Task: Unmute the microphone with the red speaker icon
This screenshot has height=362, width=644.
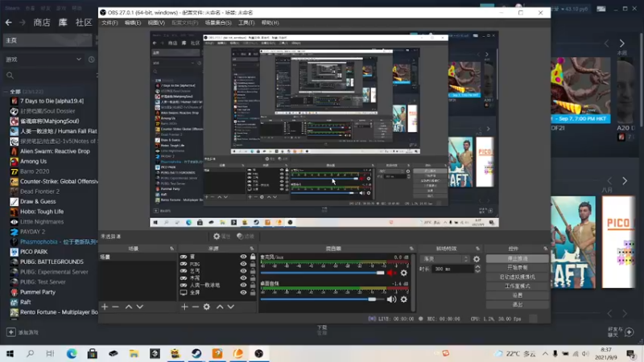Action: point(391,273)
